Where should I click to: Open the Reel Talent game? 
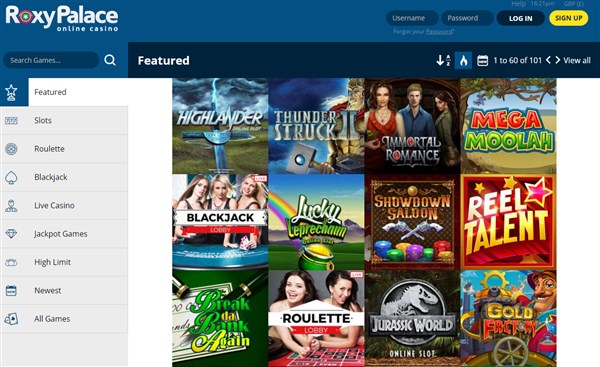(x=508, y=222)
